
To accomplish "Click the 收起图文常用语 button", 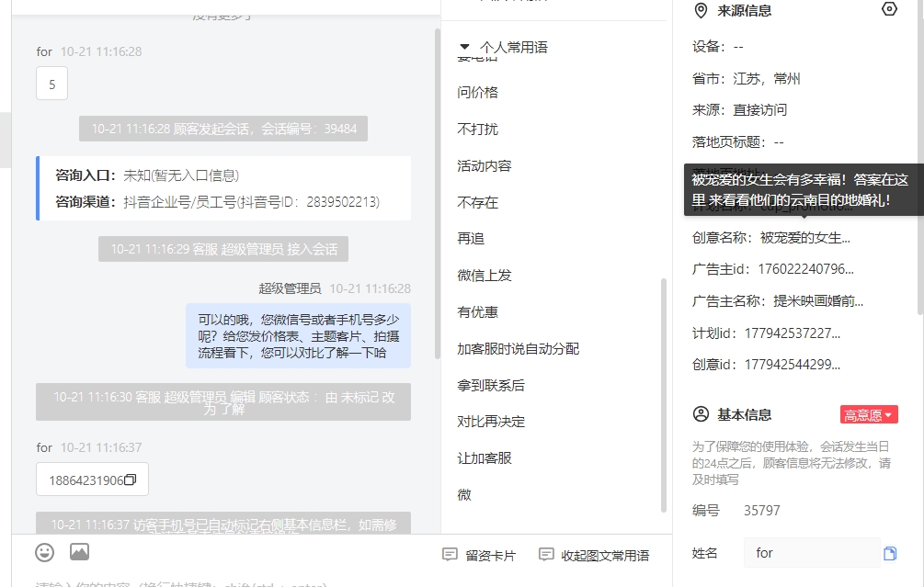I will coord(594,555).
